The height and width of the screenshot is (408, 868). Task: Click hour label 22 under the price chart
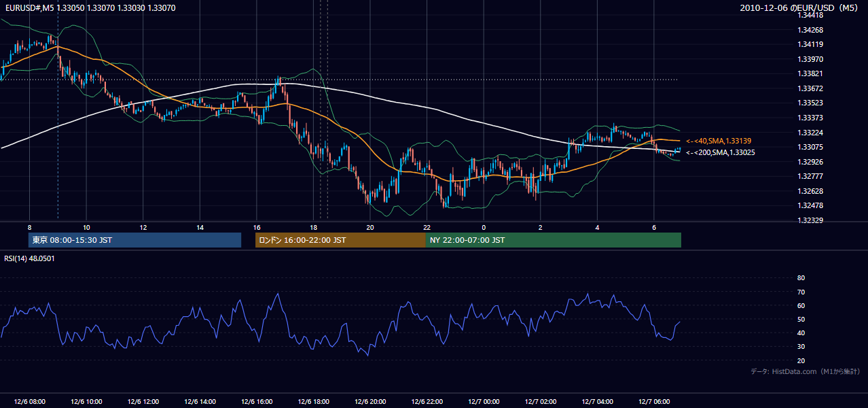point(427,227)
